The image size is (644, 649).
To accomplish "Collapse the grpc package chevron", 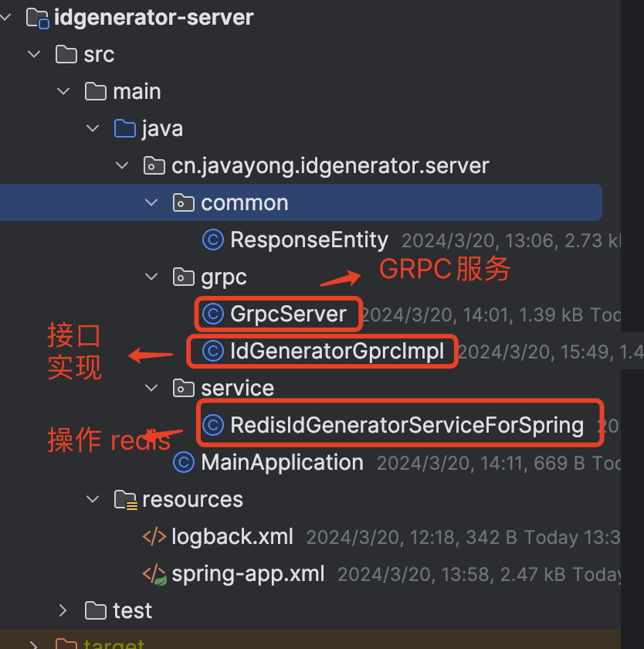I will click(x=151, y=277).
